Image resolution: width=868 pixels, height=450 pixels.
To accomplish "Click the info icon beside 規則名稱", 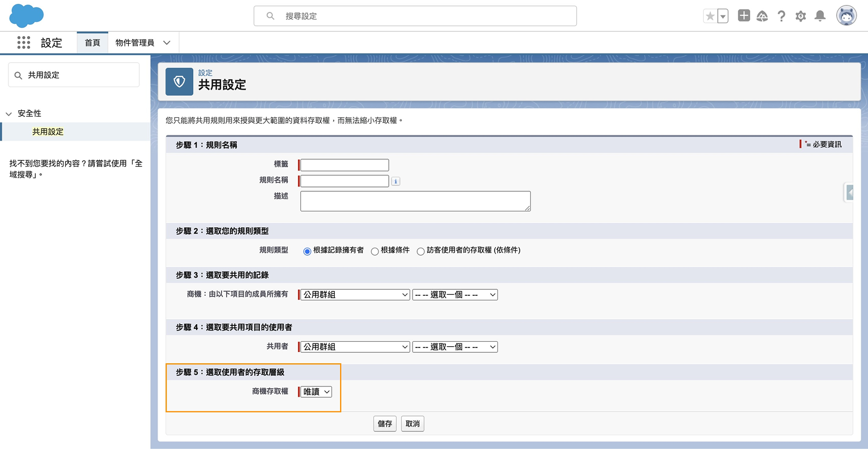I will [395, 181].
